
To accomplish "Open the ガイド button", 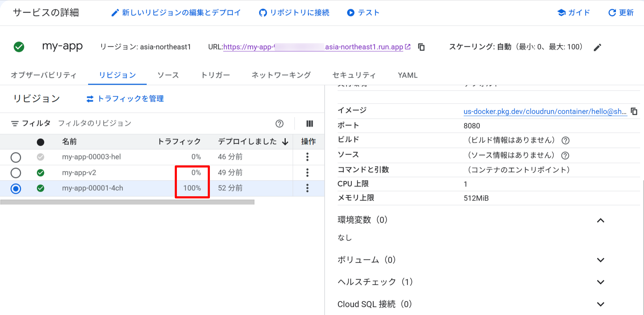I will (x=574, y=13).
